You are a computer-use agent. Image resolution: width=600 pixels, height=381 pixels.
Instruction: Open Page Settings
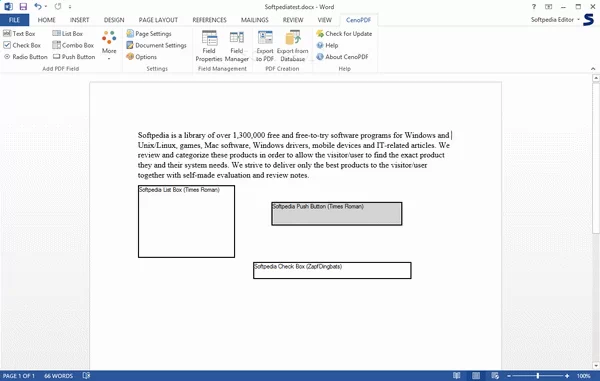149,34
